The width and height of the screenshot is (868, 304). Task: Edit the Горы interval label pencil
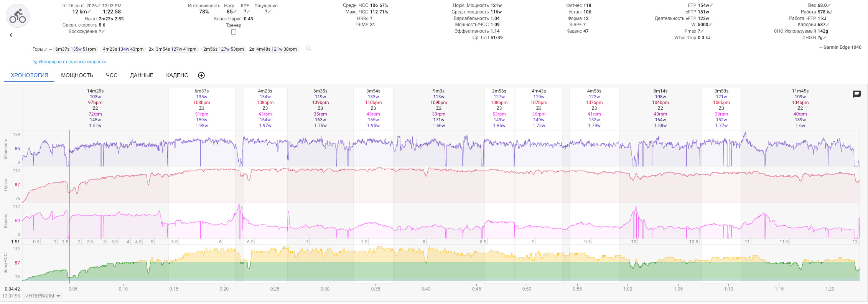pos(46,50)
